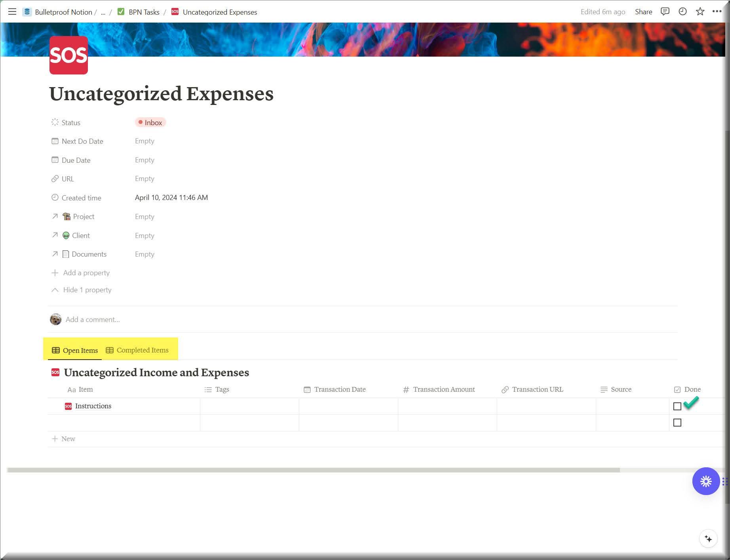730x560 pixels.
Task: Set the Next Do Date value
Action: click(x=144, y=141)
